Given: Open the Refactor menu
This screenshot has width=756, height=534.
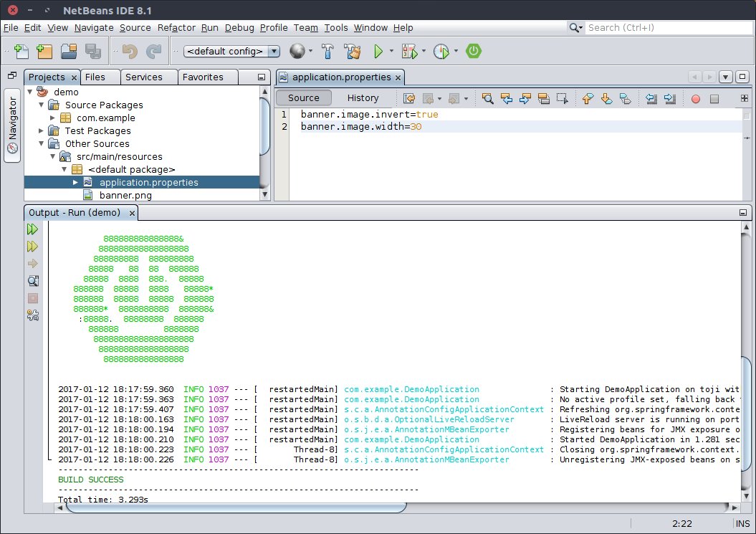Looking at the screenshot, I should coord(176,27).
